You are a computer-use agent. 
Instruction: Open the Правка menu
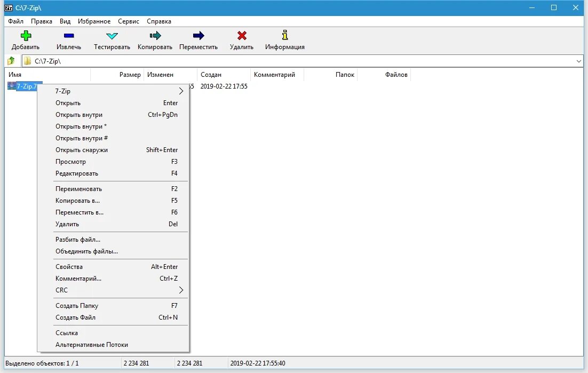(42, 21)
